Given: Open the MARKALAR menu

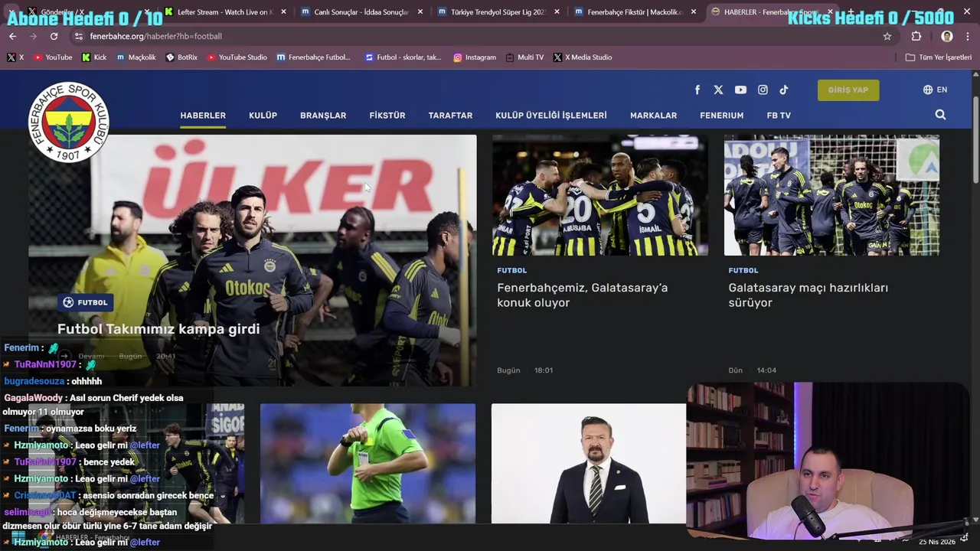Looking at the screenshot, I should coord(653,116).
